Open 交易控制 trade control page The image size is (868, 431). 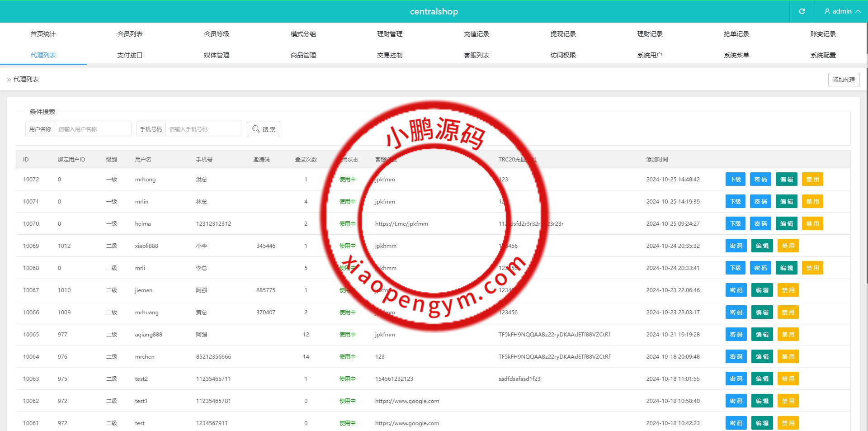tap(390, 55)
